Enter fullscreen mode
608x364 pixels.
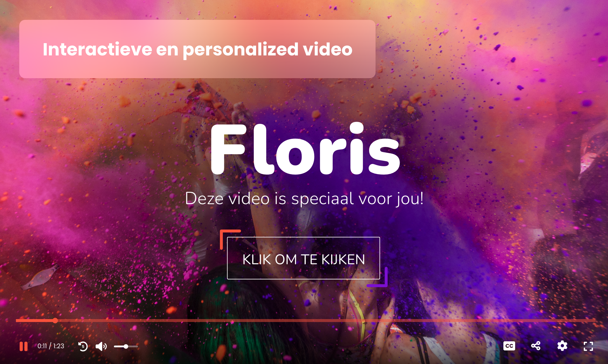click(x=588, y=346)
